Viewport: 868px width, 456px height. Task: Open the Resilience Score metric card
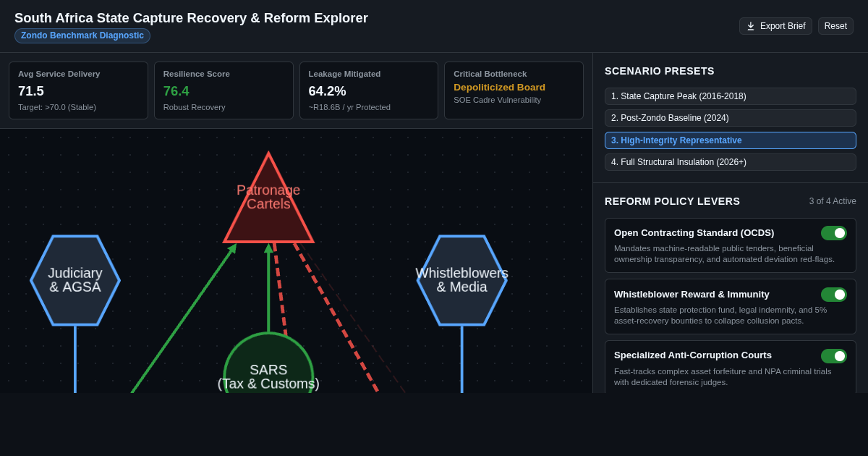tap(224, 90)
